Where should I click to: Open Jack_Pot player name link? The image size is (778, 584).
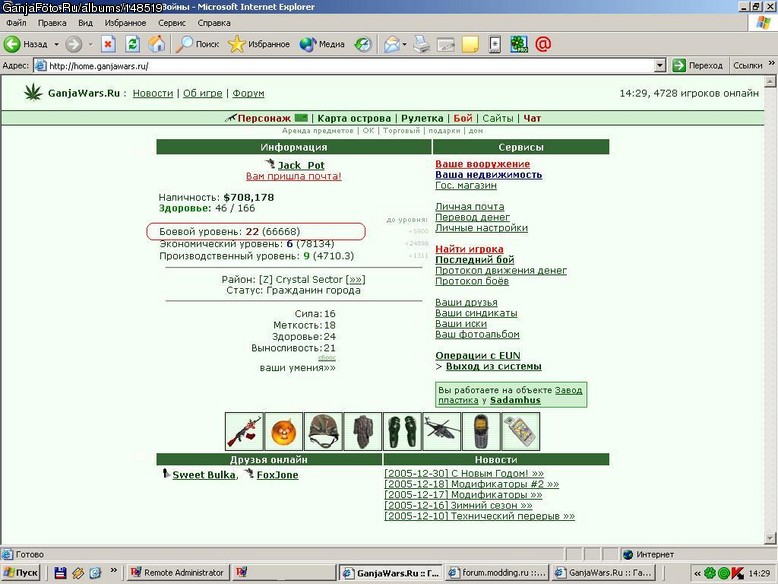tap(301, 165)
